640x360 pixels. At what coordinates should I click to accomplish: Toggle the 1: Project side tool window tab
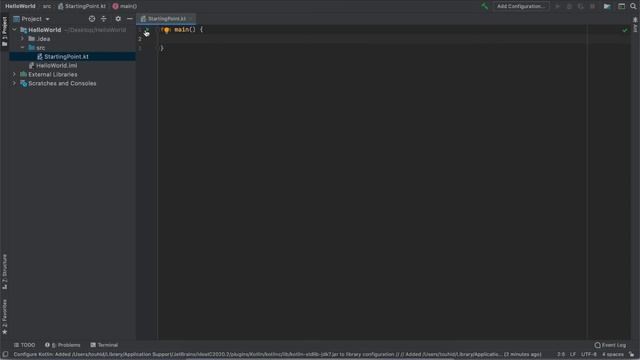click(4, 31)
